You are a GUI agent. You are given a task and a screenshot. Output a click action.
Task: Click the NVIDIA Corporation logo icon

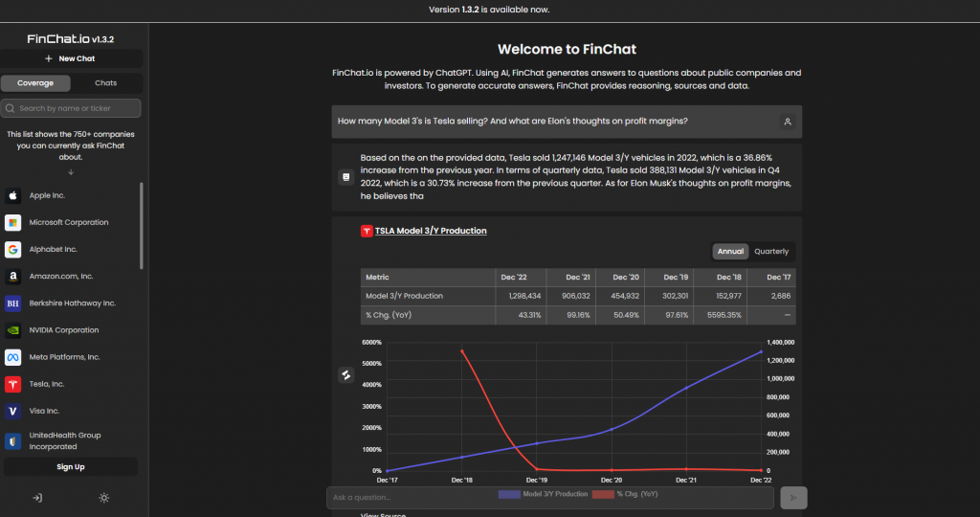coord(12,330)
